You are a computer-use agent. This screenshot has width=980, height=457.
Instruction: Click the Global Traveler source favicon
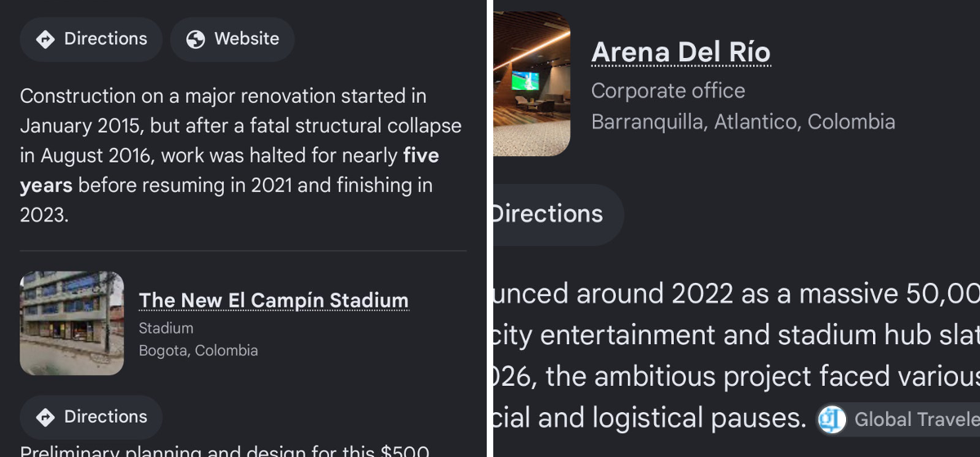(832, 419)
